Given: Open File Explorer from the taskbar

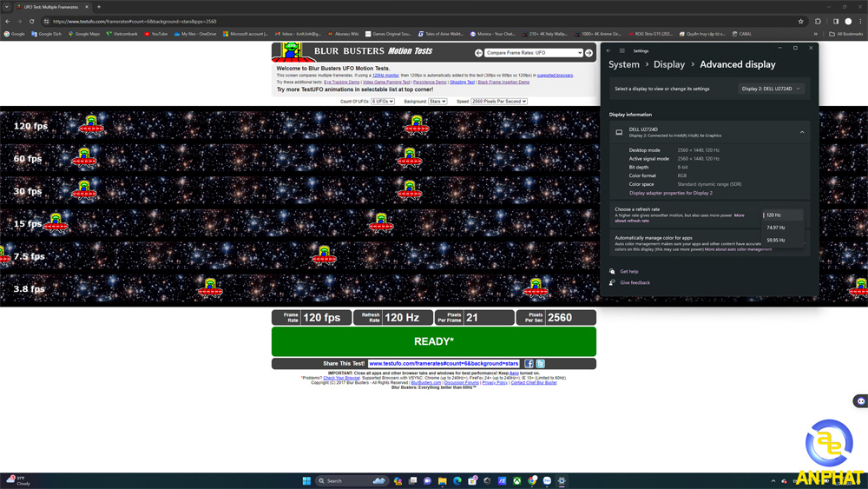Looking at the screenshot, I should coord(443,480).
